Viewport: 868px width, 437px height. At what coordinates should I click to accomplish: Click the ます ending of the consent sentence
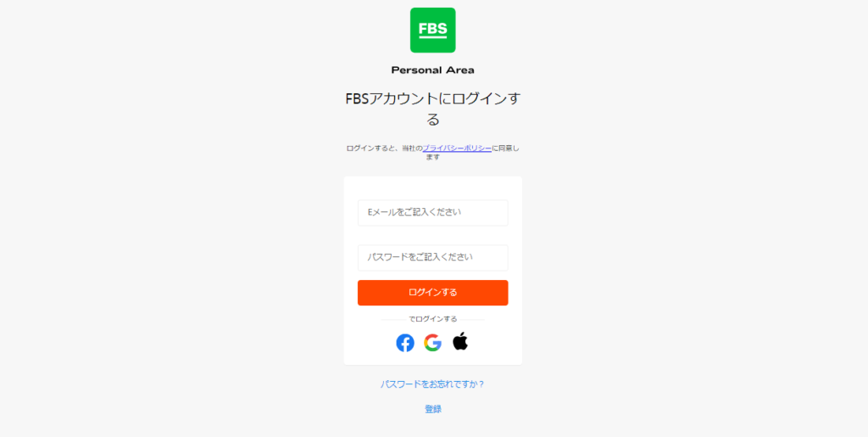(433, 157)
